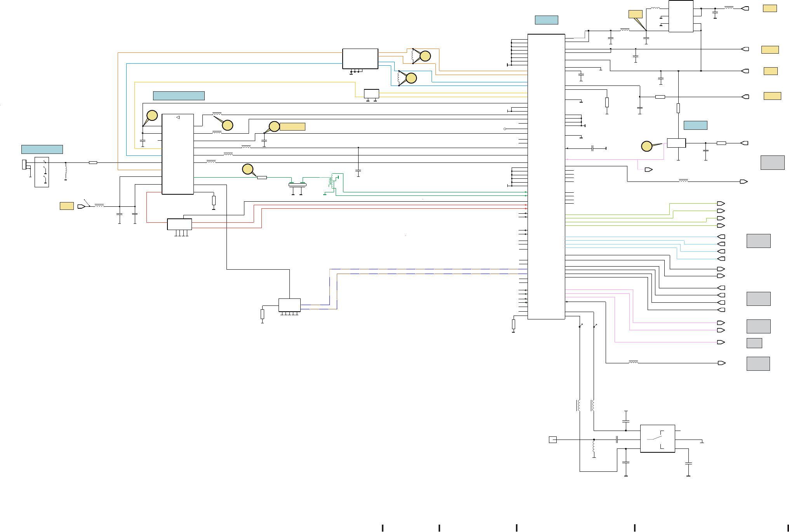Click the three-switch box near the antenna connector

point(42,172)
